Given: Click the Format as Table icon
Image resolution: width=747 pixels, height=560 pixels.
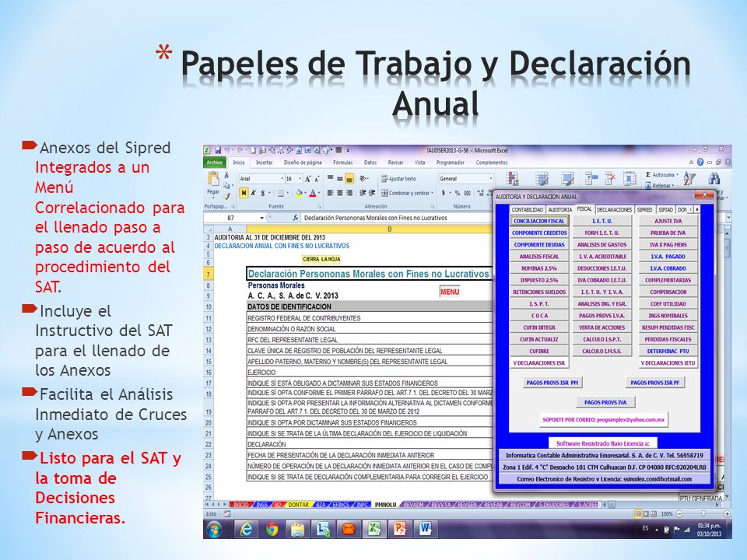Looking at the screenshot, I should (542, 179).
